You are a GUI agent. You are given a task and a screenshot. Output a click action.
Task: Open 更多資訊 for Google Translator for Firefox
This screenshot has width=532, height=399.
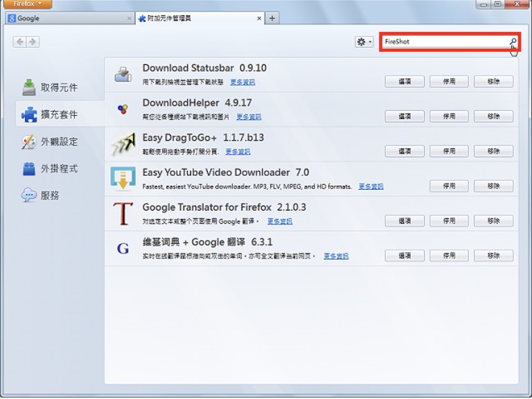click(x=280, y=222)
